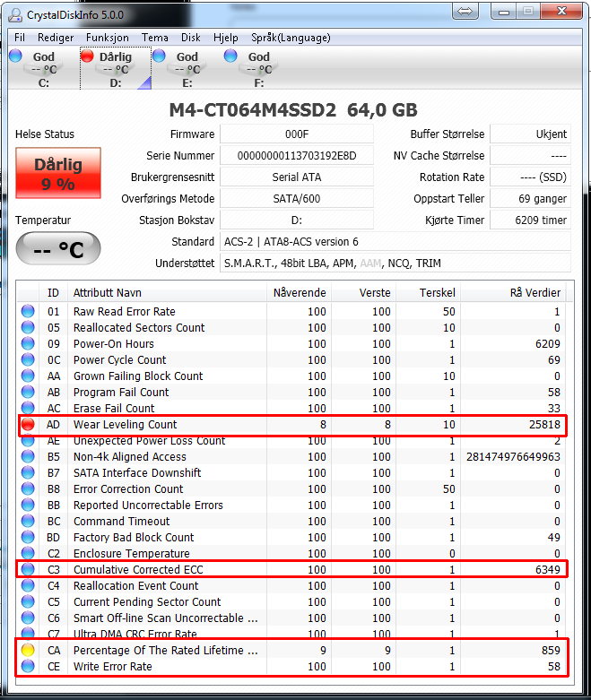
Task: Click status icon for Power-On Hours
Action: click(28, 343)
